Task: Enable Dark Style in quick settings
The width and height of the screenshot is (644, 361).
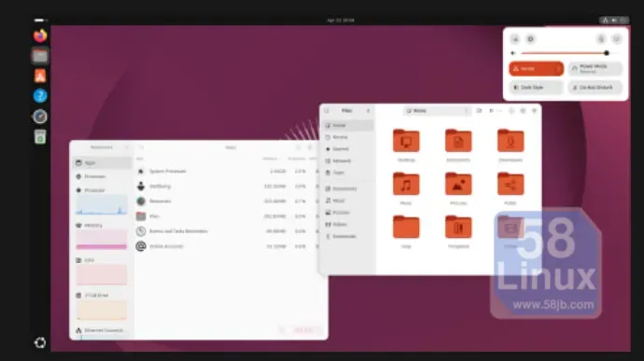Action: tap(536, 88)
